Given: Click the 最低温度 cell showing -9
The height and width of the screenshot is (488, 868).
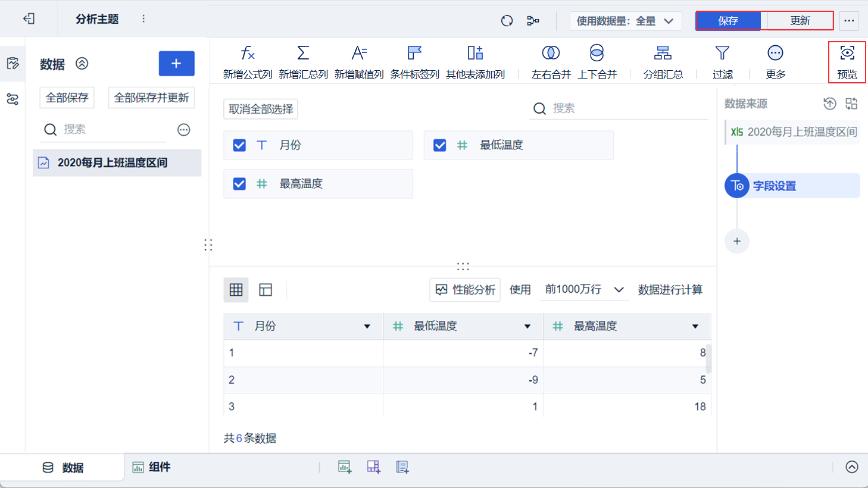Looking at the screenshot, I should click(463, 380).
